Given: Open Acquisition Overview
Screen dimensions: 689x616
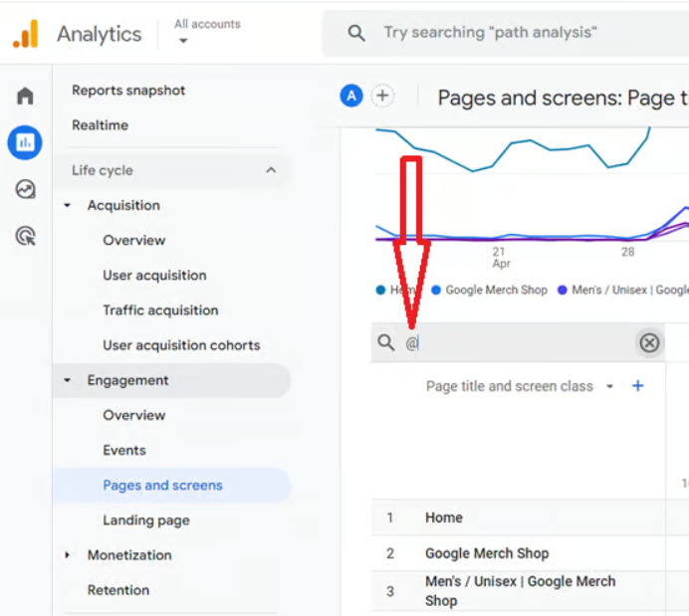Looking at the screenshot, I should 134,241.
